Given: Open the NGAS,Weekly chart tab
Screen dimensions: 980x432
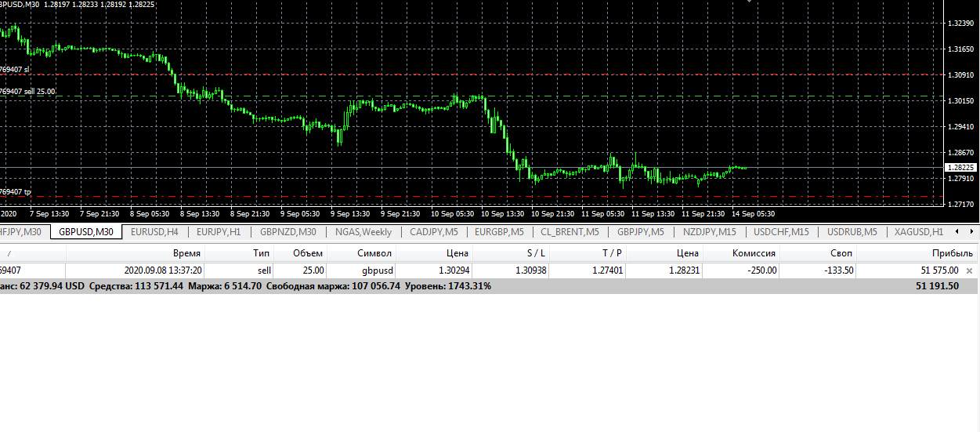Looking at the screenshot, I should [363, 232].
